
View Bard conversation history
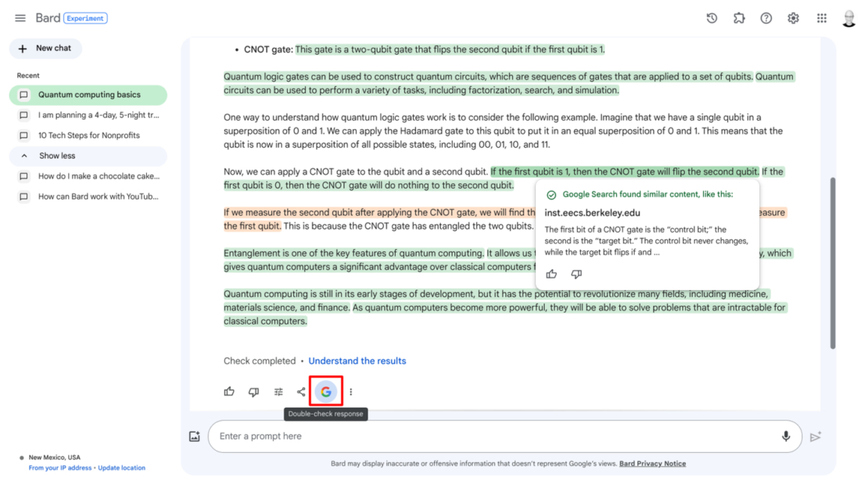pyautogui.click(x=712, y=17)
